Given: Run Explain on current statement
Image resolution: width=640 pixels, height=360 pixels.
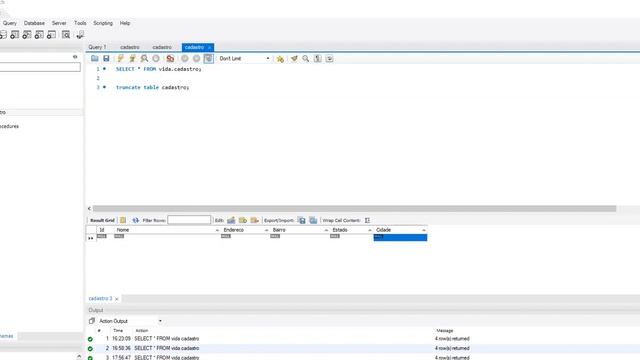Looking at the screenshot, I should tap(144, 59).
